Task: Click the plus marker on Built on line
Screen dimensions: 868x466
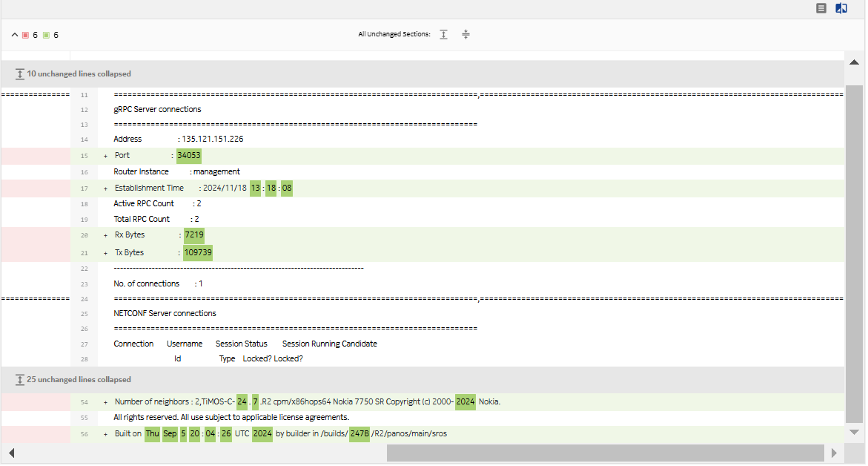Action: 105,434
